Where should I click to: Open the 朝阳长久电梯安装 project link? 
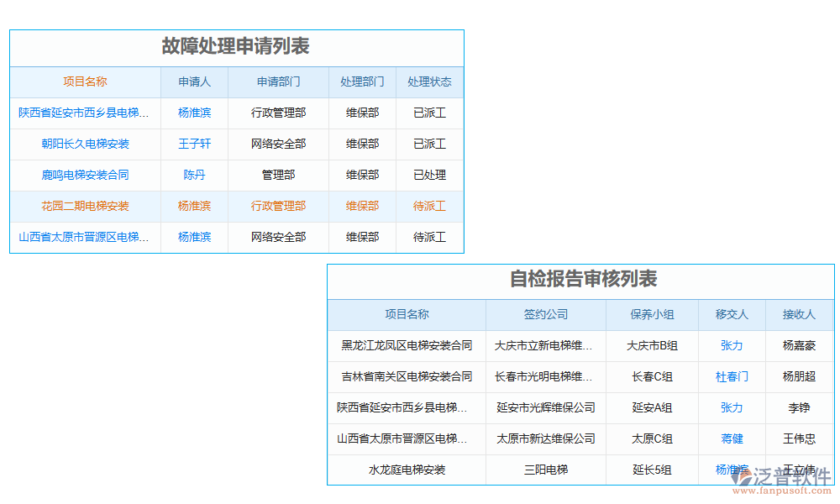(x=84, y=144)
